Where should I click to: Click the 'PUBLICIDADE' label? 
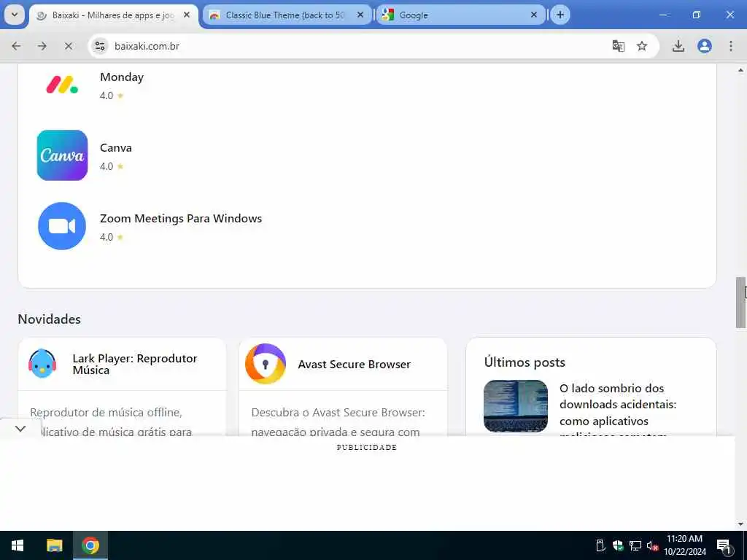tap(367, 447)
